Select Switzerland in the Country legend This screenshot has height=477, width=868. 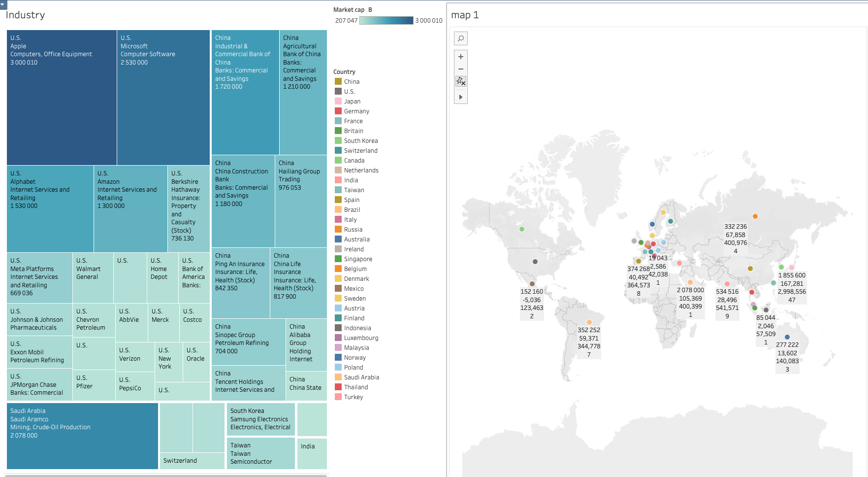[x=360, y=151]
